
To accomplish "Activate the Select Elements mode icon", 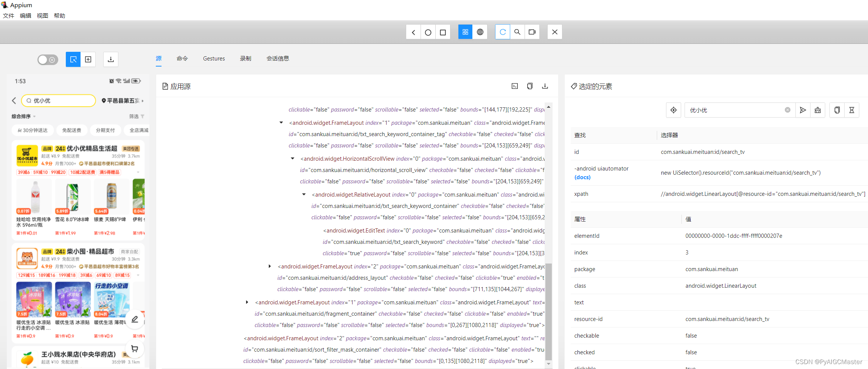I will point(73,59).
